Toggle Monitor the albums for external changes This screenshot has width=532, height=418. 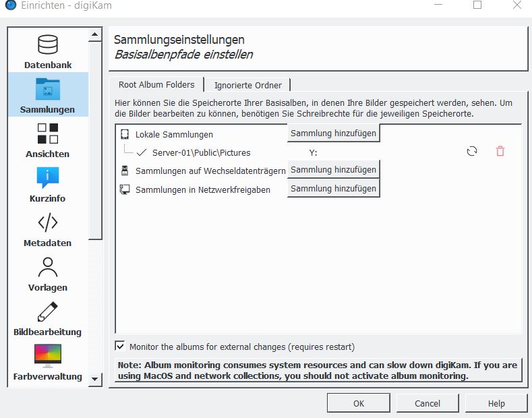coord(121,347)
